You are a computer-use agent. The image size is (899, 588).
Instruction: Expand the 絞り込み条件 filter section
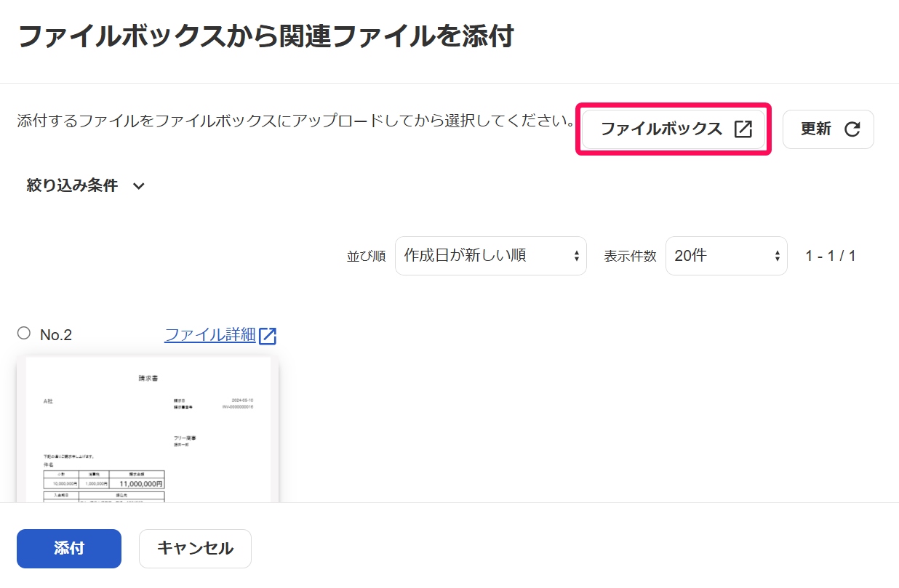86,185
